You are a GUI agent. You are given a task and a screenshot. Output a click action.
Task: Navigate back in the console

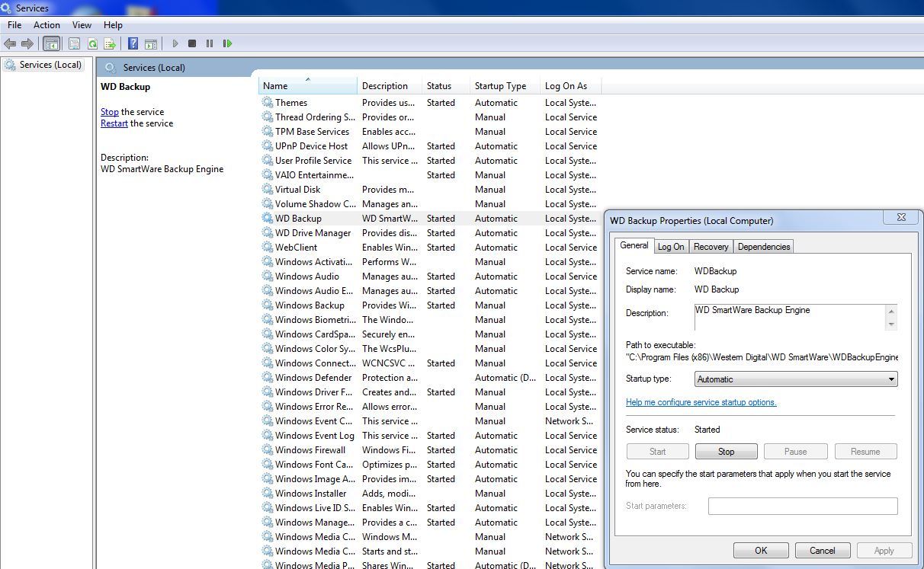coord(11,43)
